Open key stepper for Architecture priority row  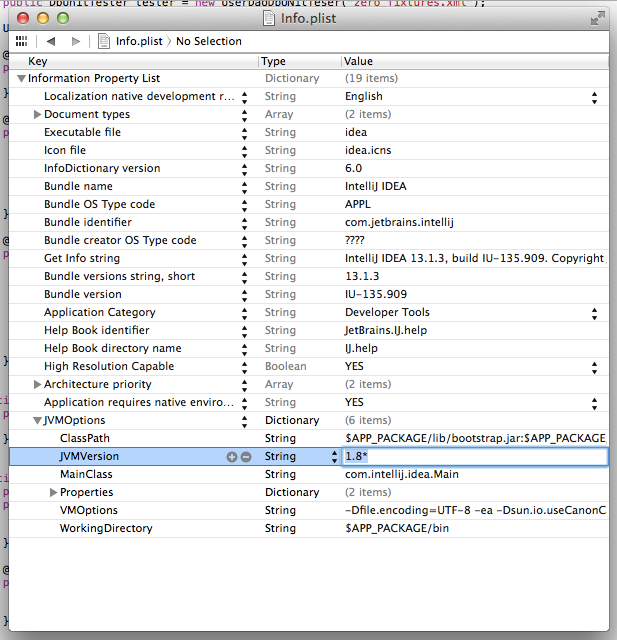coord(244,385)
